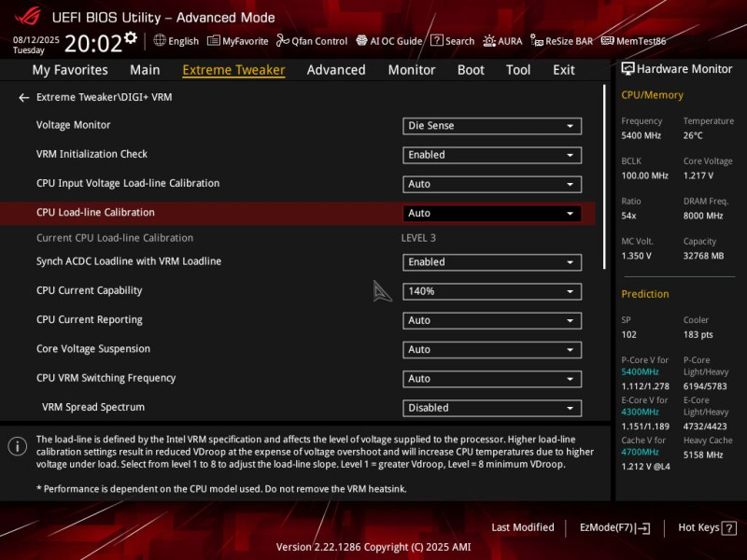This screenshot has width=747, height=560.
Task: Click the English language globe icon
Action: point(160,40)
